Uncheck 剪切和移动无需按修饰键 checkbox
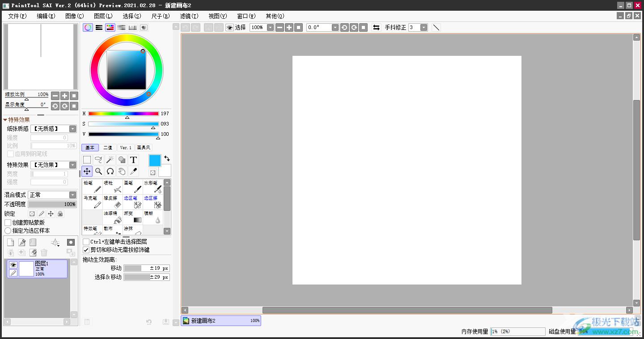 click(x=86, y=250)
